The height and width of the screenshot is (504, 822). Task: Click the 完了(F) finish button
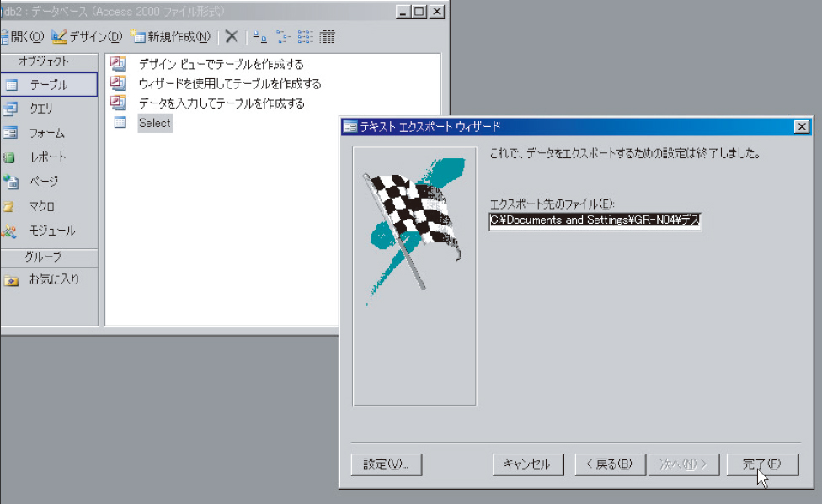pyautogui.click(x=762, y=464)
